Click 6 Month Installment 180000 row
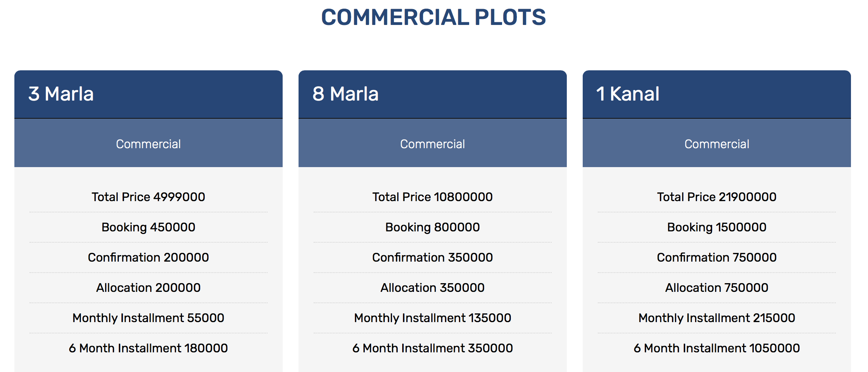 (148, 348)
